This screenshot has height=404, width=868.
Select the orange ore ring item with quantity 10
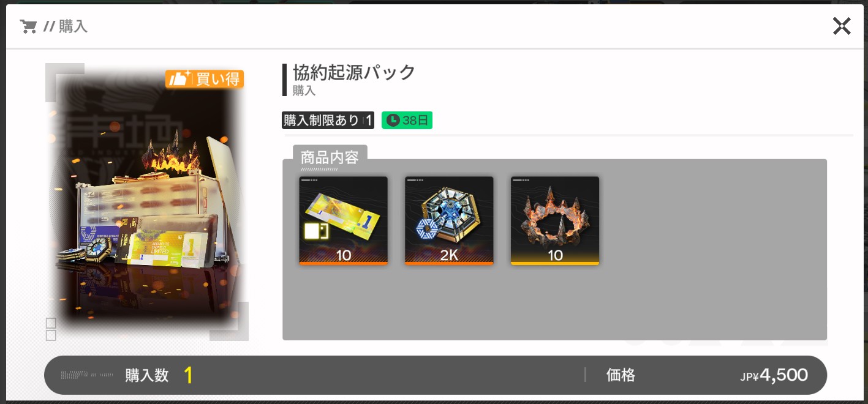point(555,221)
